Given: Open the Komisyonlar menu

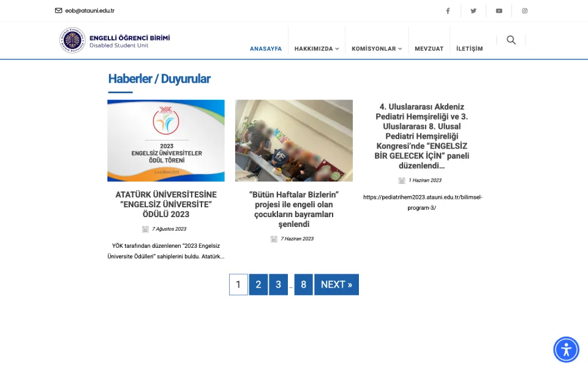Looking at the screenshot, I should point(374,49).
